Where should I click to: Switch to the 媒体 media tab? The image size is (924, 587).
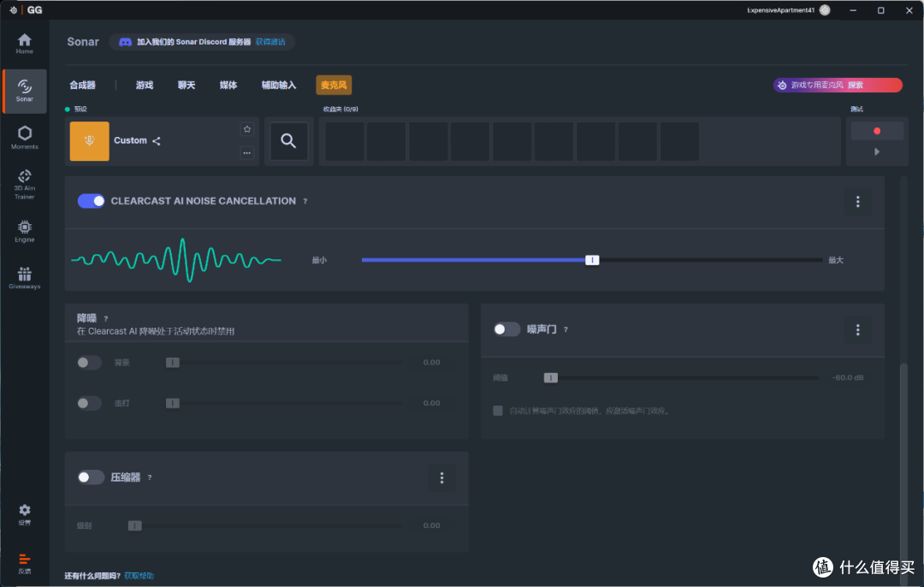tap(228, 85)
